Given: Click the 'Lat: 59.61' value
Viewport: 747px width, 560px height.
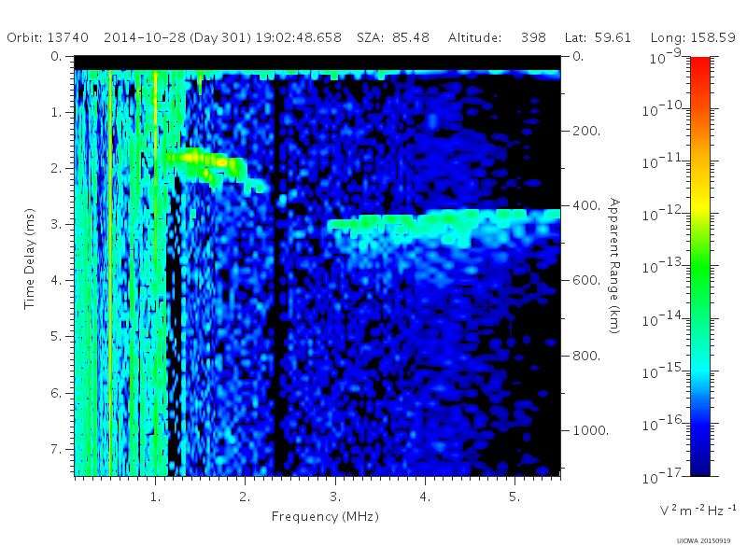Looking at the screenshot, I should pos(598,37).
